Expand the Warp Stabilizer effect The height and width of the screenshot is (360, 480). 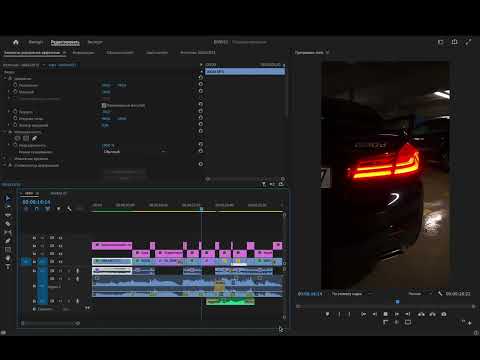pyautogui.click(x=5, y=165)
